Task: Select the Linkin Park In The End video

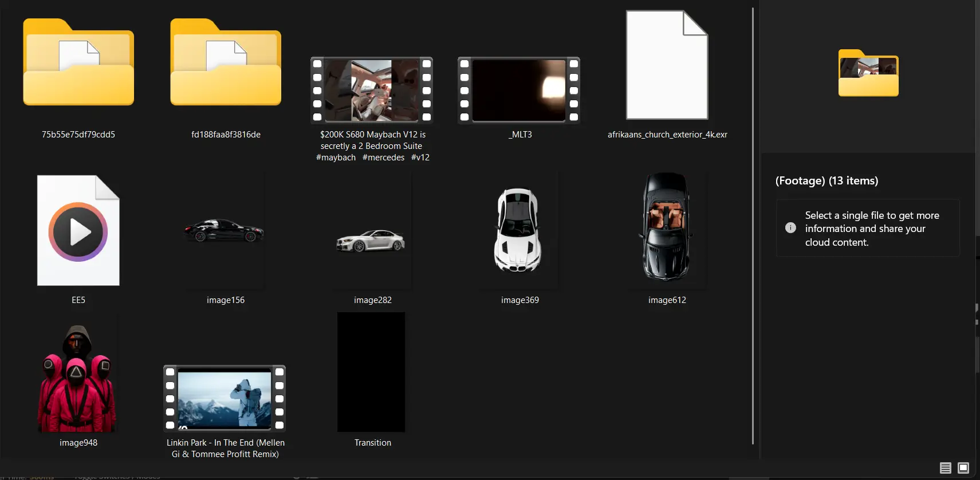Action: click(x=225, y=398)
